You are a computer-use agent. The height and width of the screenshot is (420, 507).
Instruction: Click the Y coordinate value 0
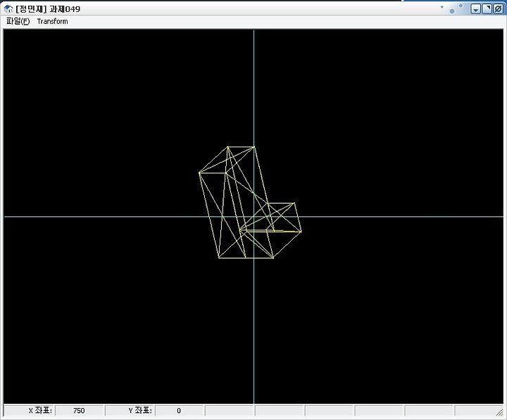point(179,411)
